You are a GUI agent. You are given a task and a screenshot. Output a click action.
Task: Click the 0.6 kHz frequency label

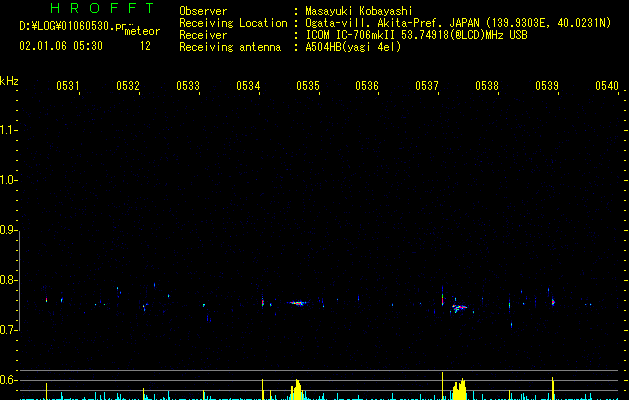point(8,380)
